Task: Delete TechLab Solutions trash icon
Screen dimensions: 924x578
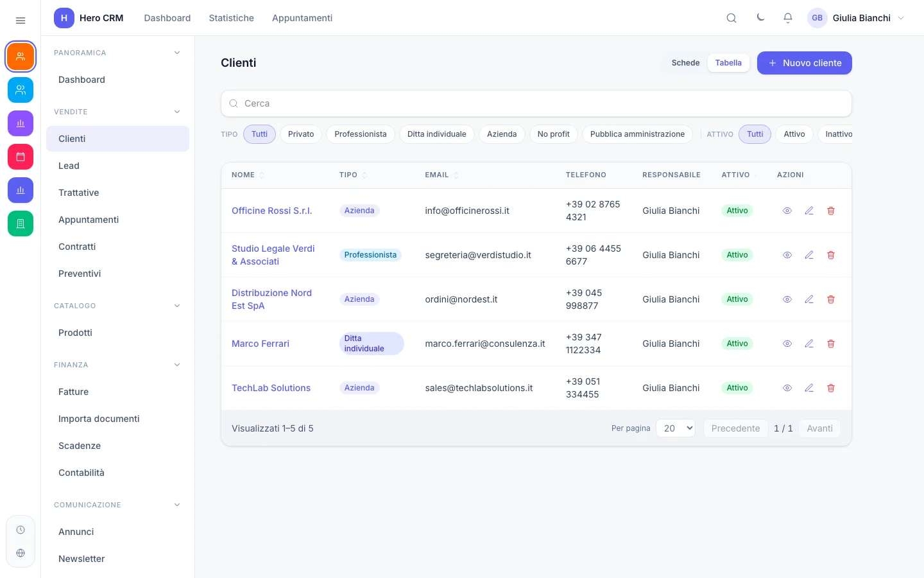Action: coord(831,388)
